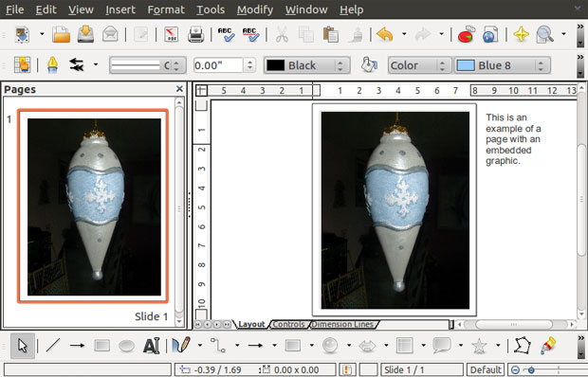Viewport: 588px width, 377px height.
Task: Insert a chart using the Chart icon
Action: pos(466,34)
